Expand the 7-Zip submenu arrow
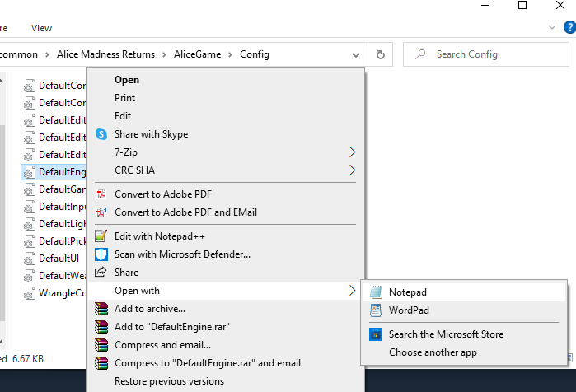Viewport: 576px width, 392px height. [x=353, y=152]
